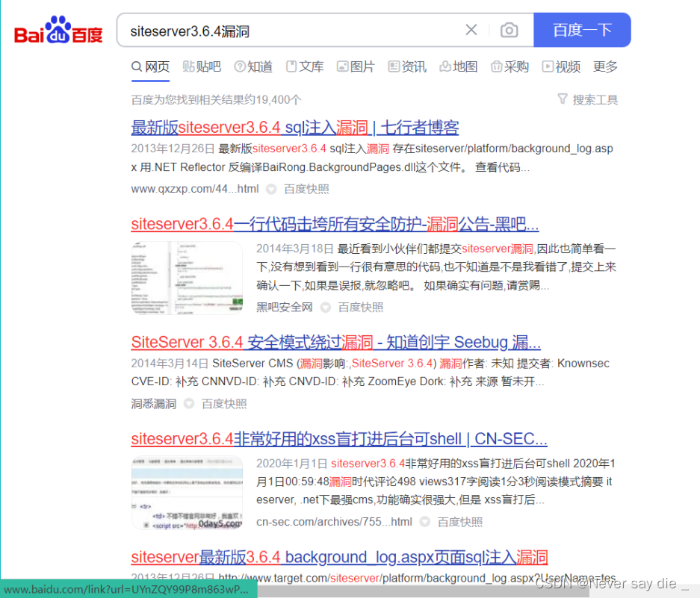
Task: Click the date text 2014年3月14日
Action: pos(170,364)
